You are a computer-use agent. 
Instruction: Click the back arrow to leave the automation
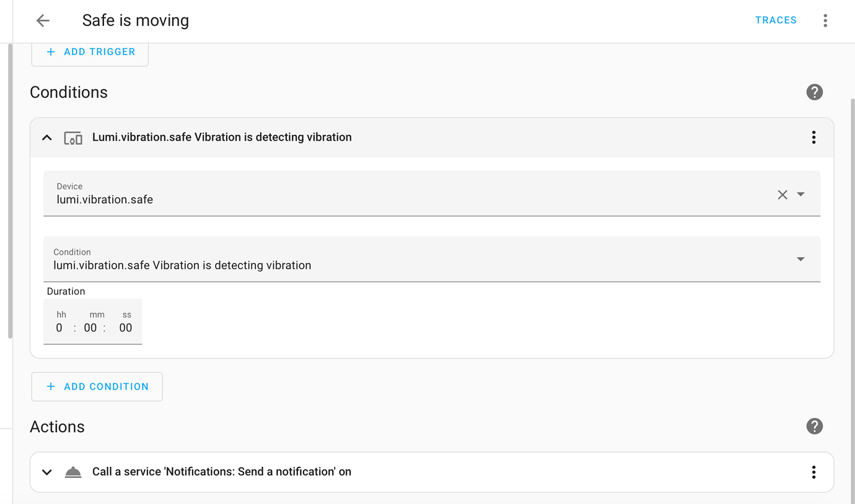point(42,20)
